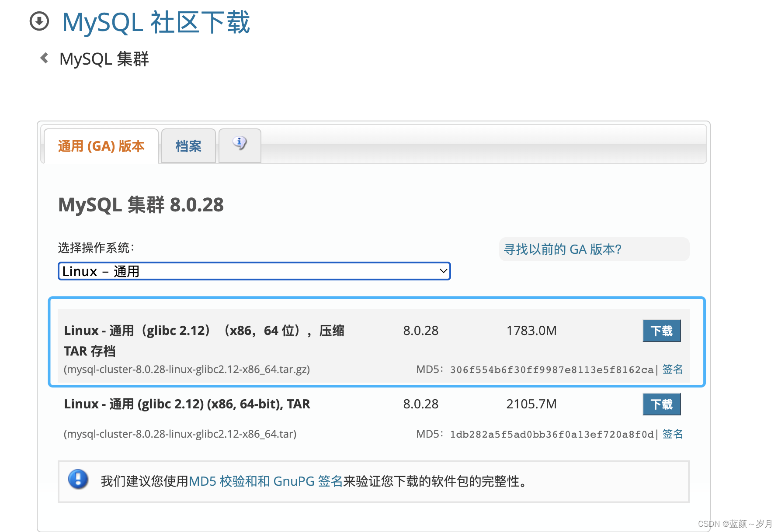Switch to the 档案 tab
This screenshot has height=532, width=778.
[x=188, y=146]
